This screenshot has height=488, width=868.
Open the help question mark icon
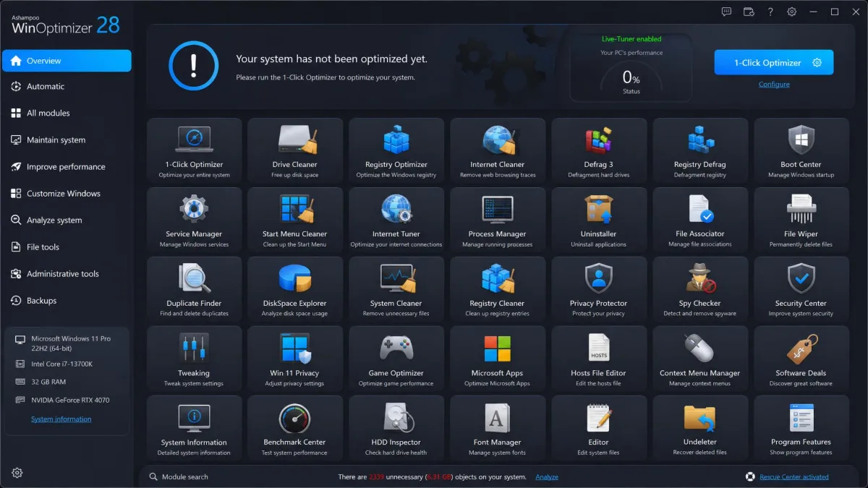(770, 12)
